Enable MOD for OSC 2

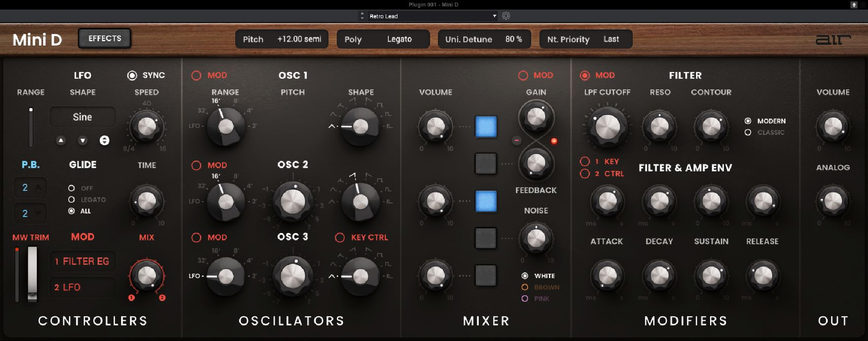coord(196,165)
